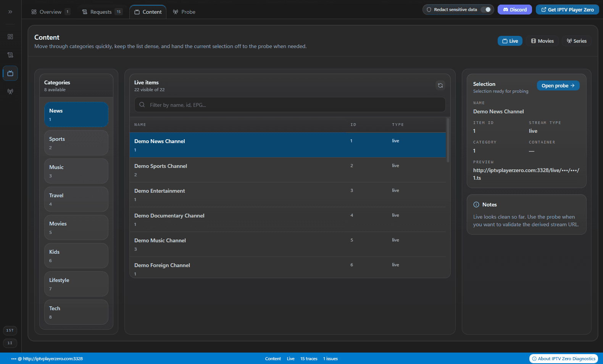
Task: Open the sidebar Probe antenna icon
Action: (x=10, y=92)
